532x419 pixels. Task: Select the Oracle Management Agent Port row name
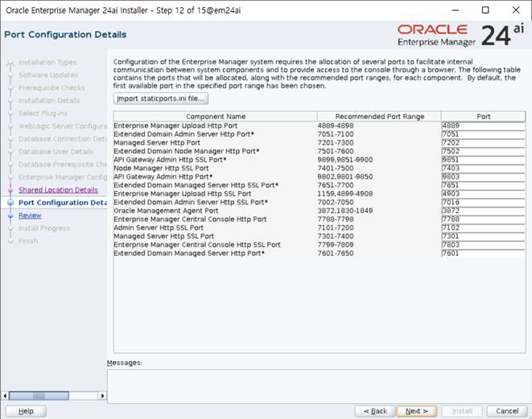166,211
